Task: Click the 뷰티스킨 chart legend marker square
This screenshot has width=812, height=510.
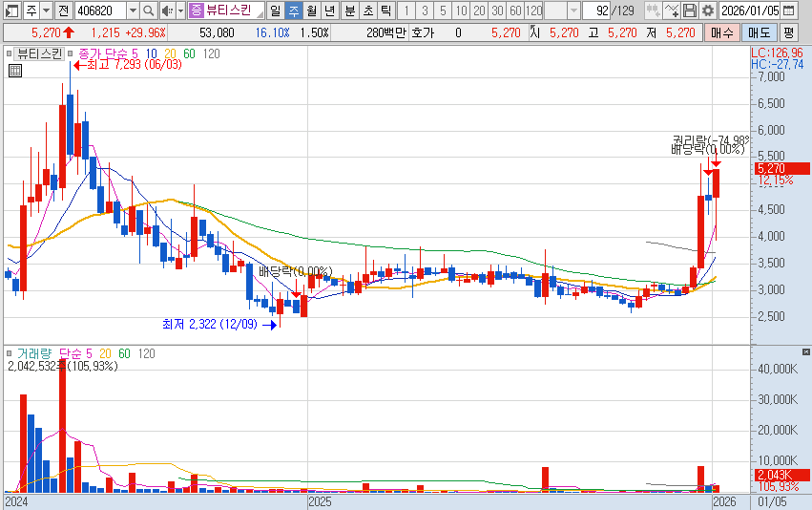Action: coord(9,53)
